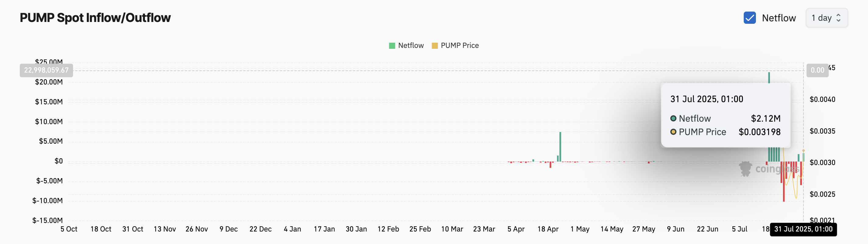The width and height of the screenshot is (868, 244).
Task: Click the price line end marker dot
Action: [x=803, y=151]
